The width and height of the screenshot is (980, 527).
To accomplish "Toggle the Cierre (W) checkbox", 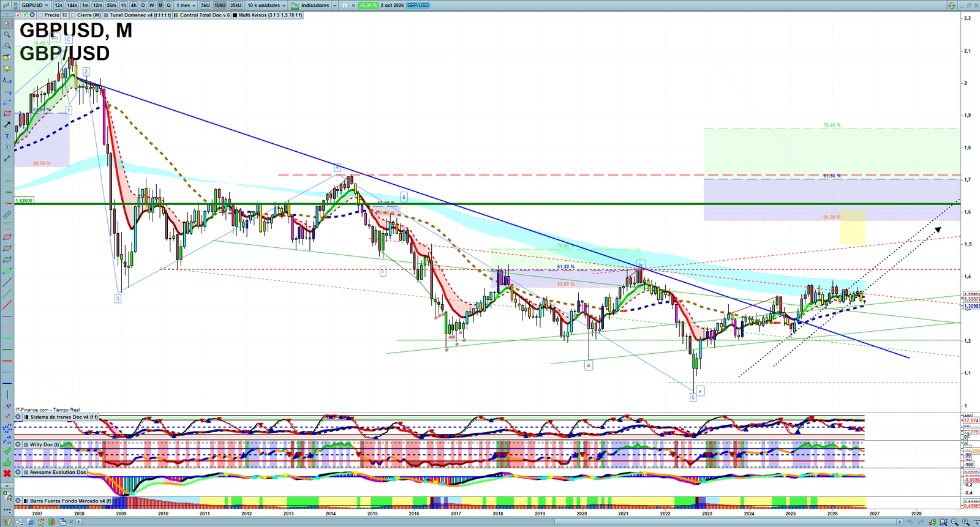I will coord(73,15).
